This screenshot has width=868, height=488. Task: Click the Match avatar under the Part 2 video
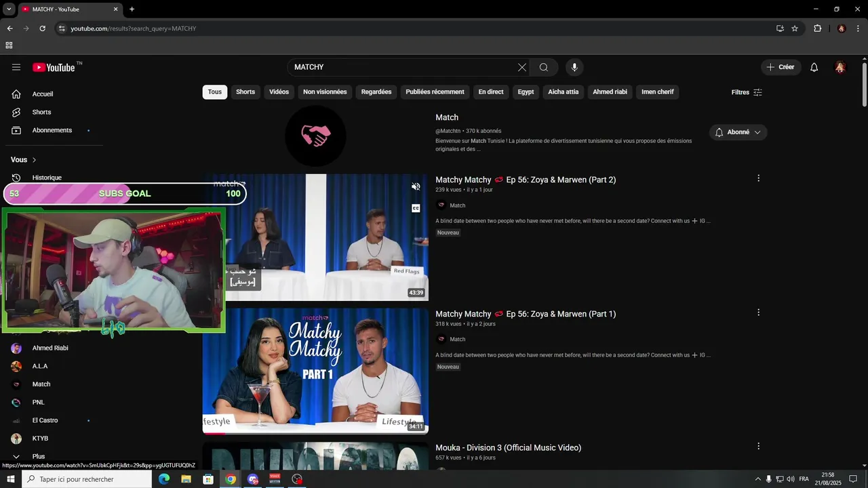click(x=441, y=205)
